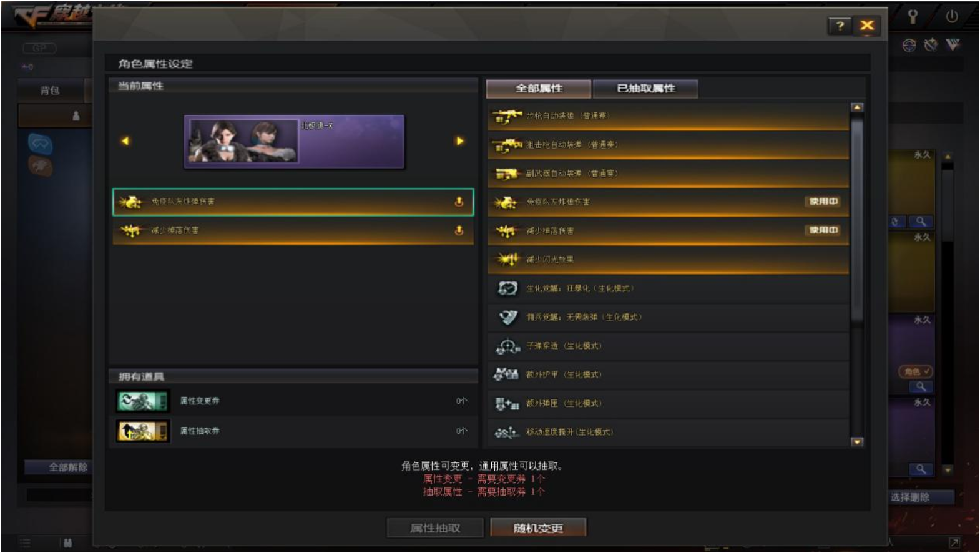Select the 减少闪光效果 attribute row
This screenshot has height=553, width=980.
point(669,260)
